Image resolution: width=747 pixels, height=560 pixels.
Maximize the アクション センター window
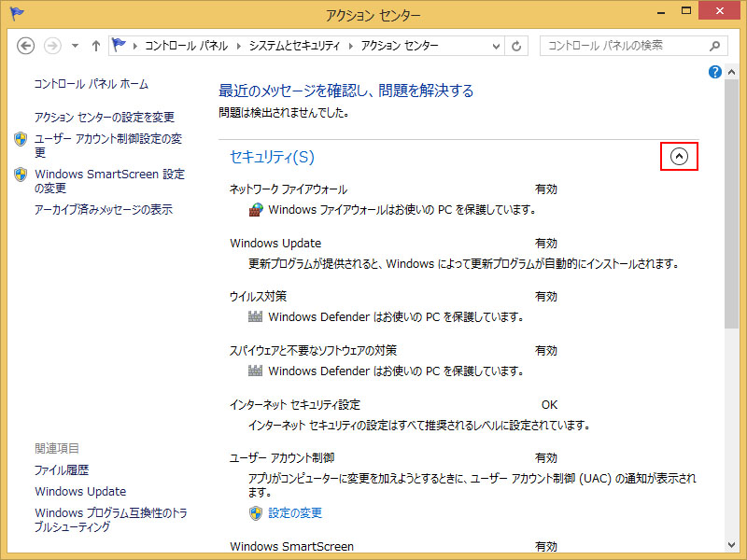(x=686, y=11)
